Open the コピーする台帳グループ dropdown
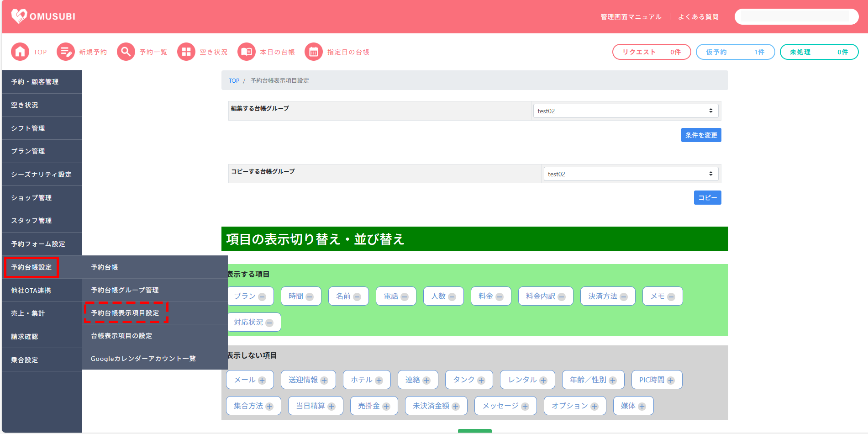Image resolution: width=868 pixels, height=434 pixels. pyautogui.click(x=631, y=174)
